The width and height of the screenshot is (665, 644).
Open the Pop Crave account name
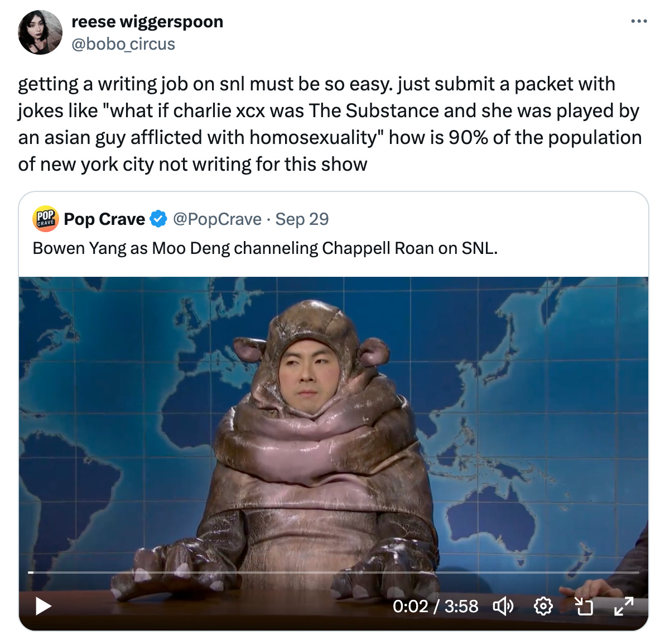coord(104,219)
